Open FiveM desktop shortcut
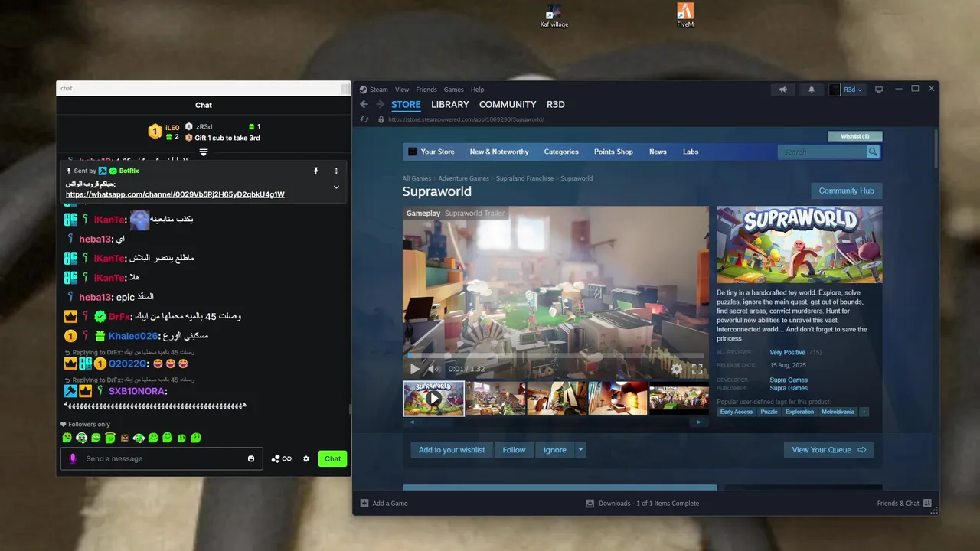980x551 pixels. point(685,15)
